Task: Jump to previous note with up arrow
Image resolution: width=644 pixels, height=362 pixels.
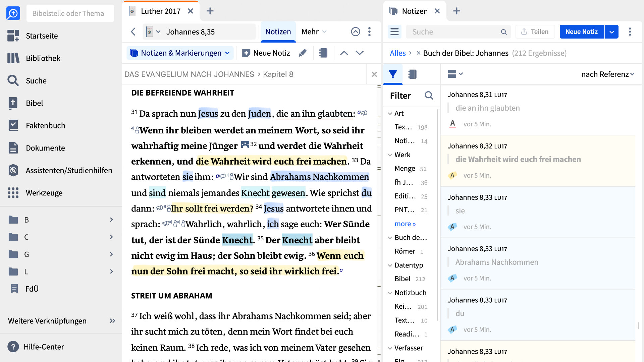Action: pyautogui.click(x=344, y=53)
